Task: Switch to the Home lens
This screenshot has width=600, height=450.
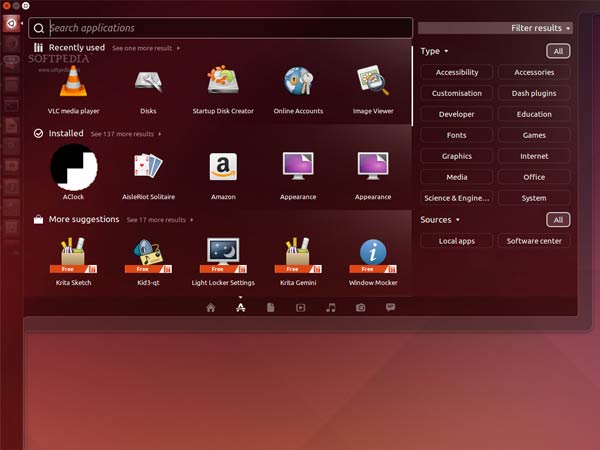Action: pos(210,308)
